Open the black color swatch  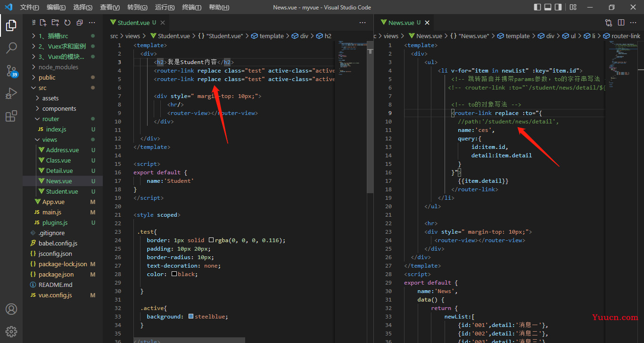pos(174,274)
